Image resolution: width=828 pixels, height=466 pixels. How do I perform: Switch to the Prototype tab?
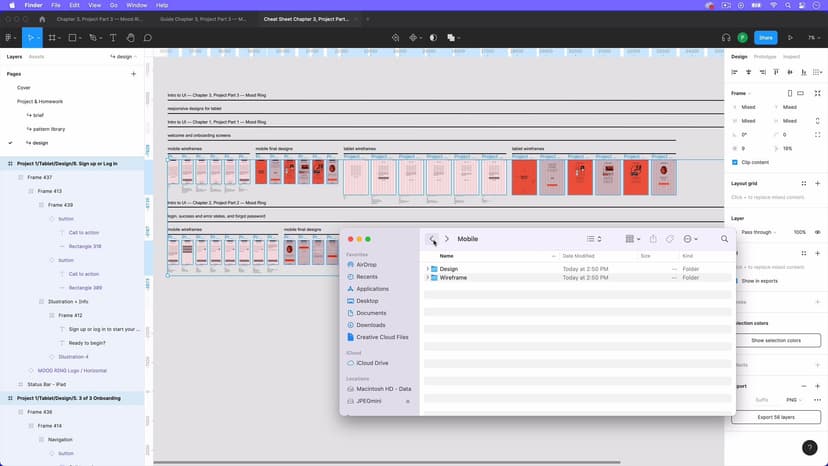pos(764,57)
